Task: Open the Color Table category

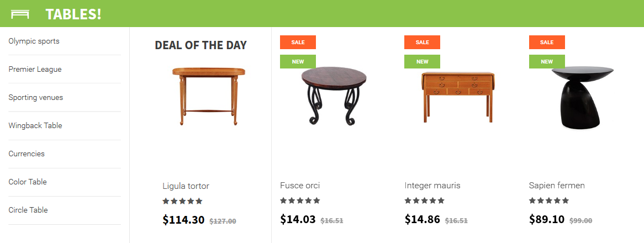Action: [x=28, y=182]
